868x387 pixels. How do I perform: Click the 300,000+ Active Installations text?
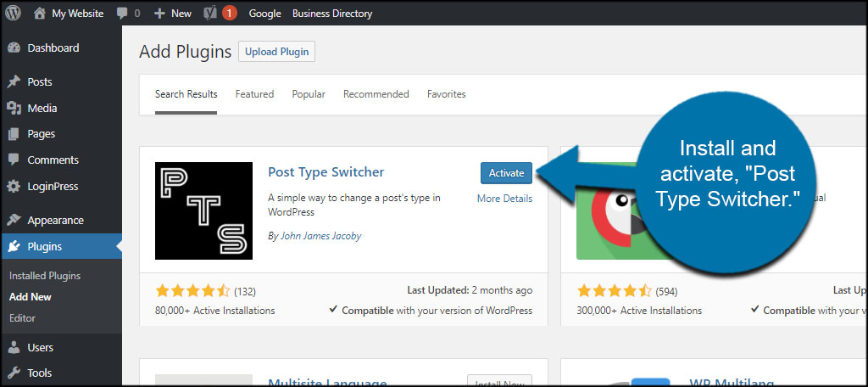point(639,311)
